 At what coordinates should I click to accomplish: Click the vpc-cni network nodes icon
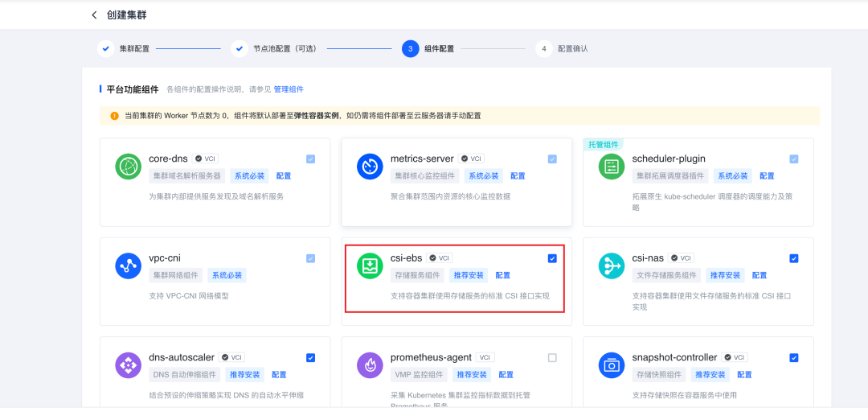(x=129, y=266)
